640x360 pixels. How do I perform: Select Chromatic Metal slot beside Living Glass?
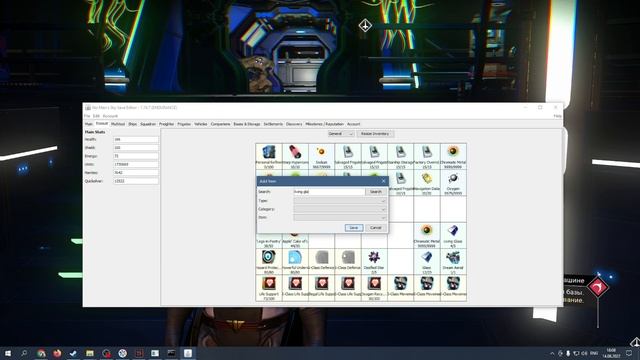pyautogui.click(x=427, y=236)
